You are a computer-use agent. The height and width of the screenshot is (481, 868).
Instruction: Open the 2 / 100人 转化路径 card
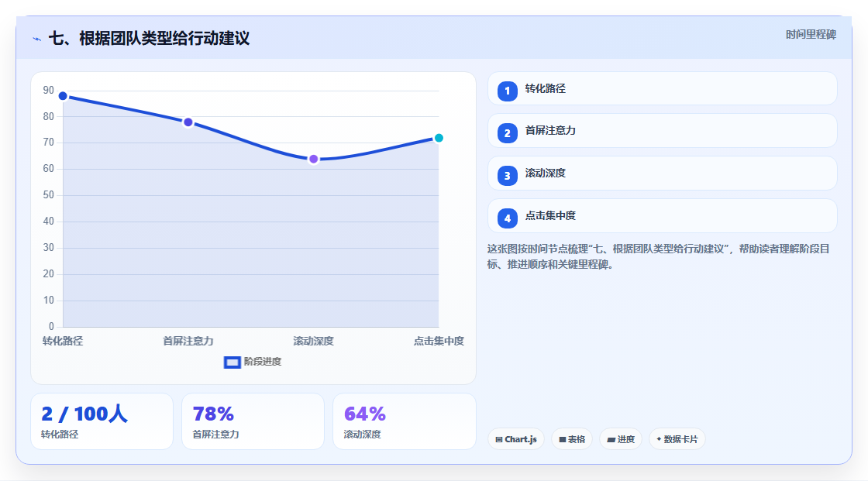(102, 421)
